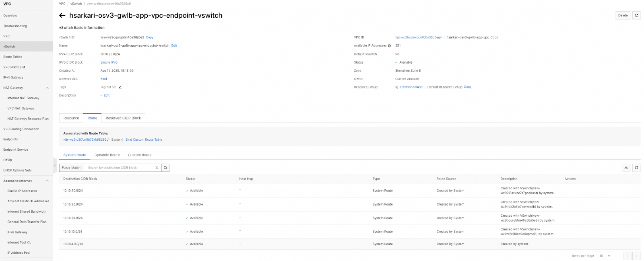Collapse the NAT Gateway menu section

coord(47,88)
